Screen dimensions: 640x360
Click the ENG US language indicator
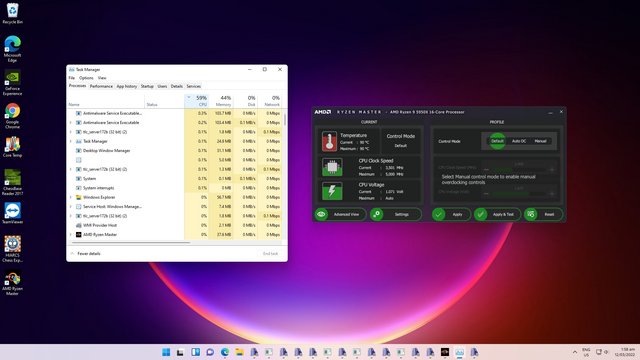click(586, 352)
